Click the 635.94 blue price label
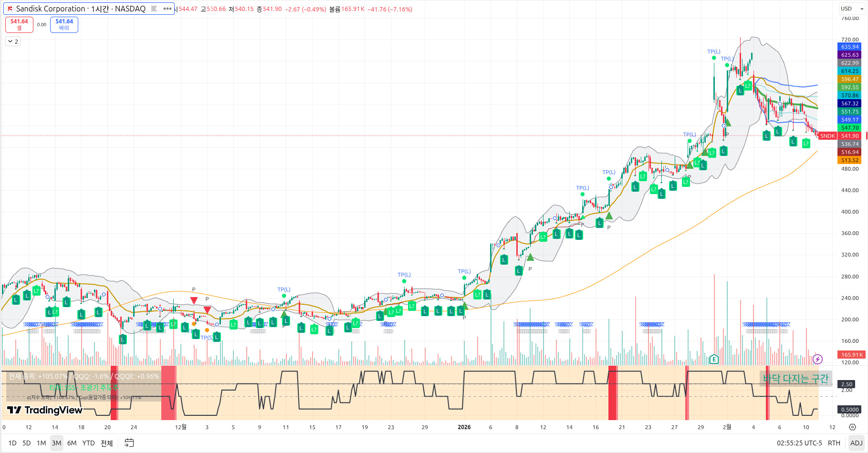The width and height of the screenshot is (868, 453). (849, 47)
